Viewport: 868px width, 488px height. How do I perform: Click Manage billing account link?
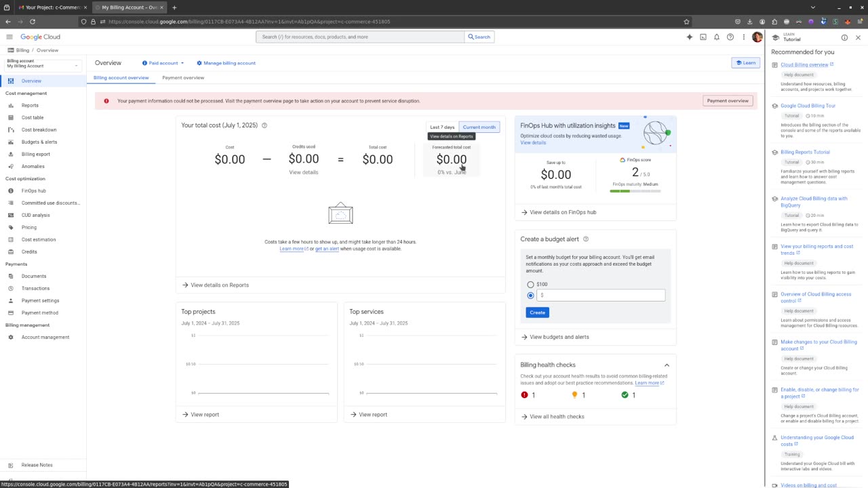point(226,63)
